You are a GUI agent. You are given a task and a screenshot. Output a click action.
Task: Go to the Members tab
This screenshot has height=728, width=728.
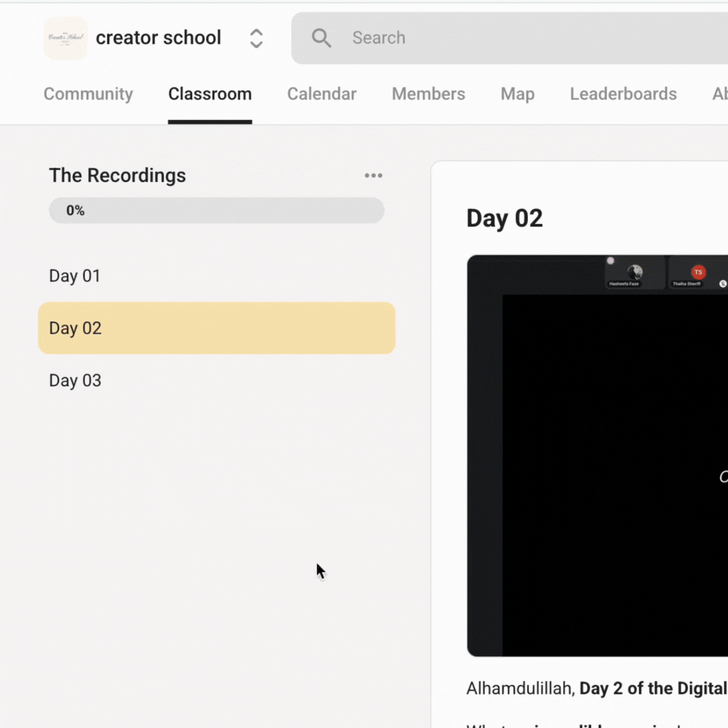click(x=428, y=94)
